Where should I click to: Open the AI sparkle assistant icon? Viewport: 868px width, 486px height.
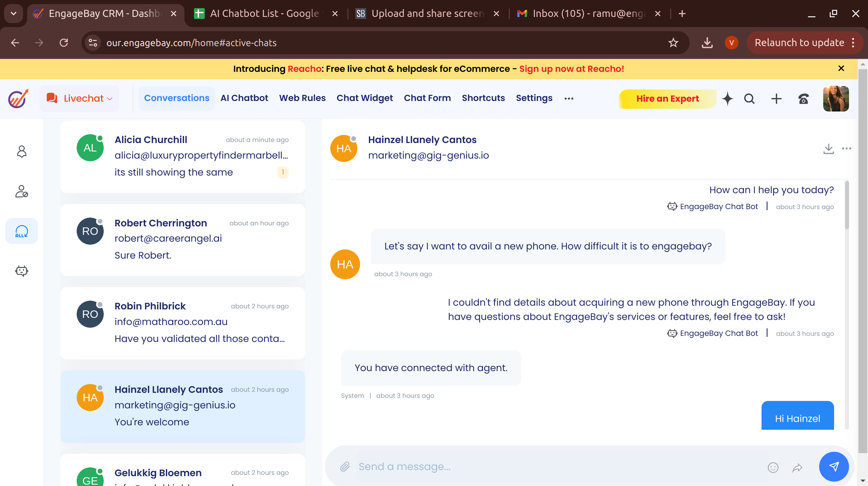[x=728, y=99]
